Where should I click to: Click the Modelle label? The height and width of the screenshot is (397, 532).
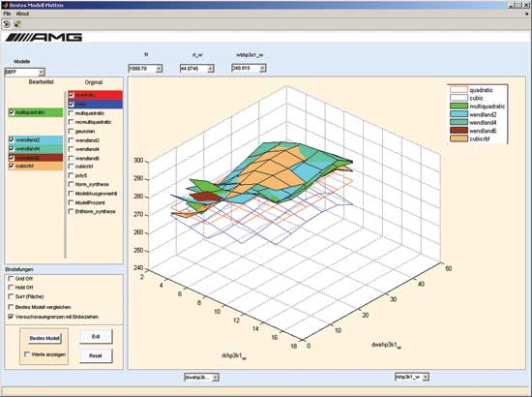click(22, 61)
